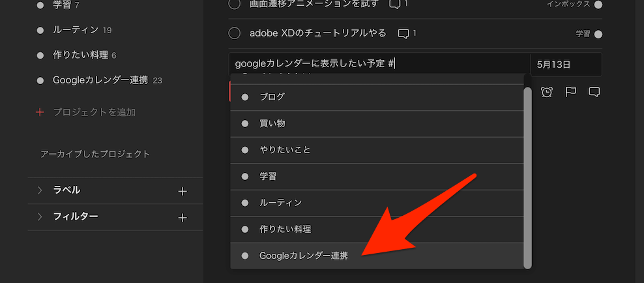Set priority with the flag icon
Viewport: 644px width, 283px height.
570,91
